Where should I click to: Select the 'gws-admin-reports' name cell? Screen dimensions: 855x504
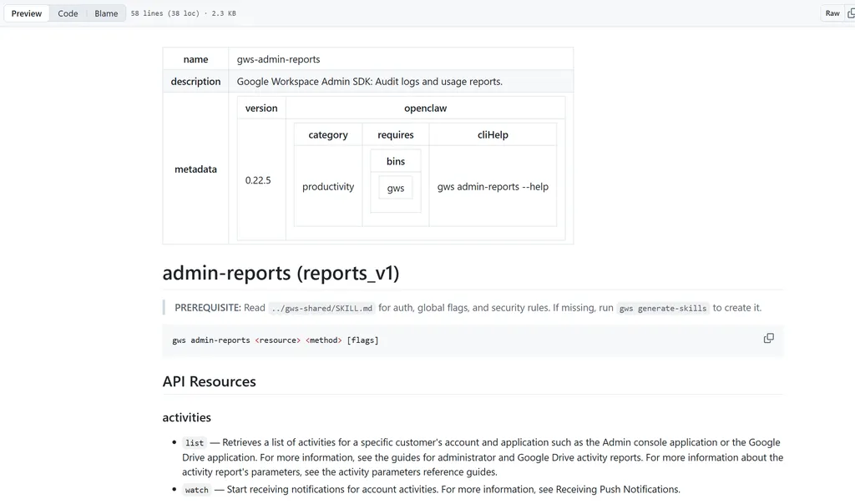[401, 59]
